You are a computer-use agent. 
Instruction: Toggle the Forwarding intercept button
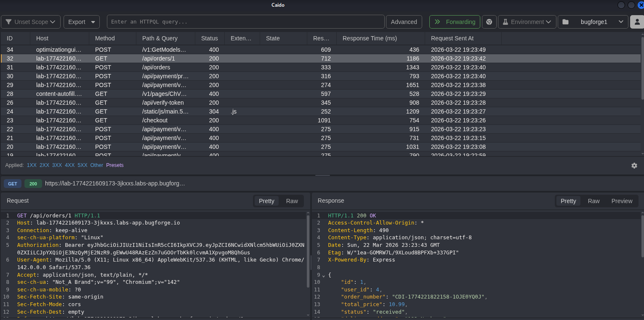coord(455,22)
